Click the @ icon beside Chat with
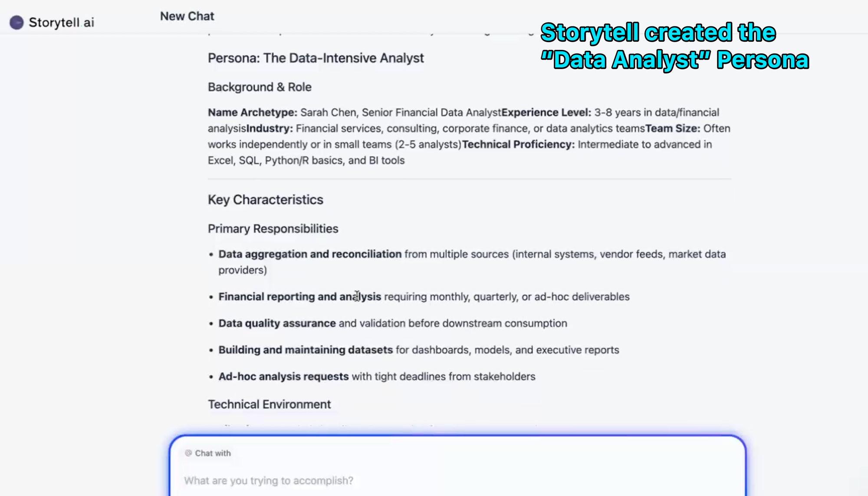The width and height of the screenshot is (868, 496). click(x=188, y=453)
